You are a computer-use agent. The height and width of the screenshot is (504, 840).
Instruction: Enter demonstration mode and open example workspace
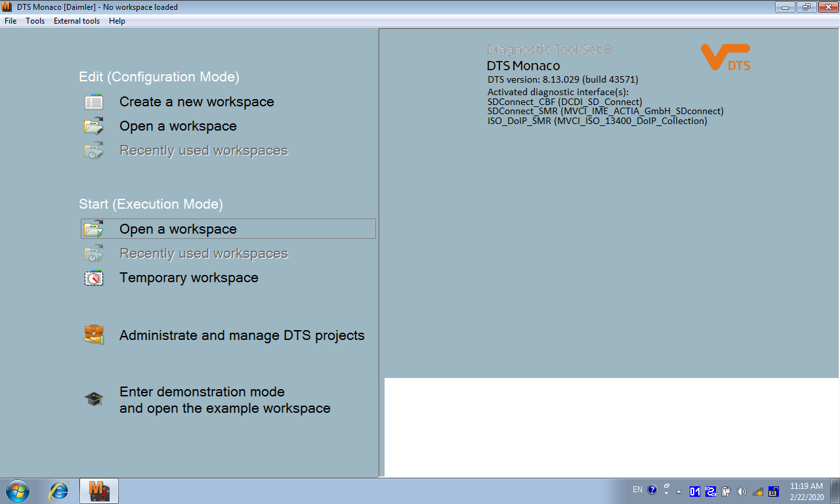[224, 400]
